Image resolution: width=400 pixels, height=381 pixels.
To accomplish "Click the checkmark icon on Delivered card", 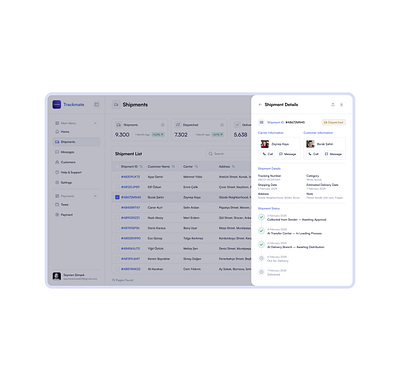I will point(237,125).
